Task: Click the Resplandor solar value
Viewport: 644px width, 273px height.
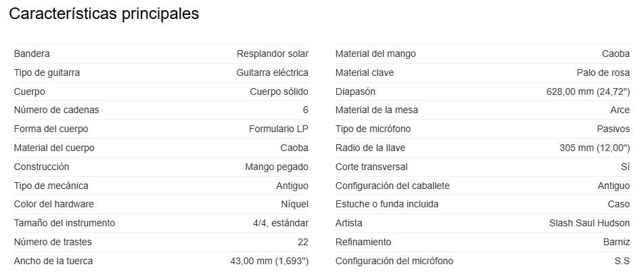Action: pyautogui.click(x=273, y=54)
